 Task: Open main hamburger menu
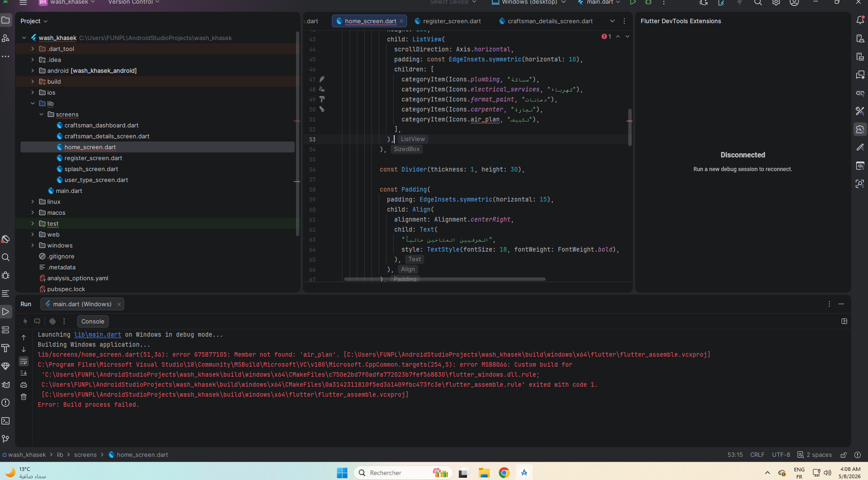click(23, 2)
